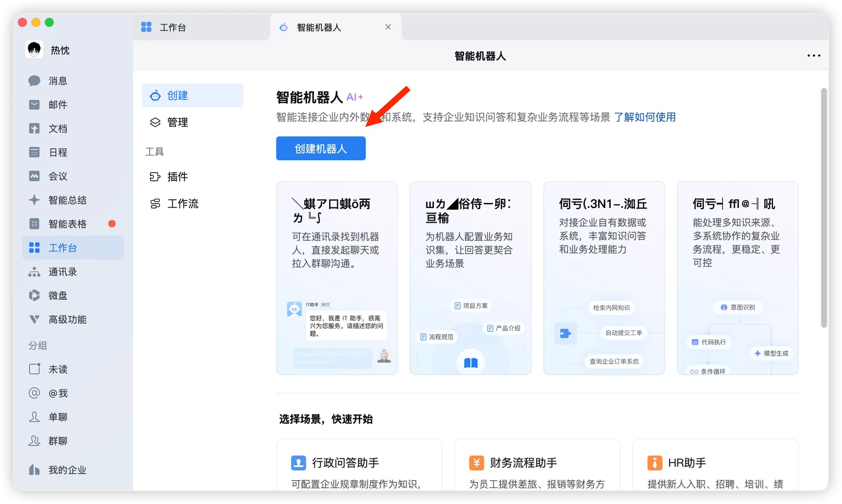Select the HR助手 scenario card
Screen dimensions: 842x504
click(715, 463)
